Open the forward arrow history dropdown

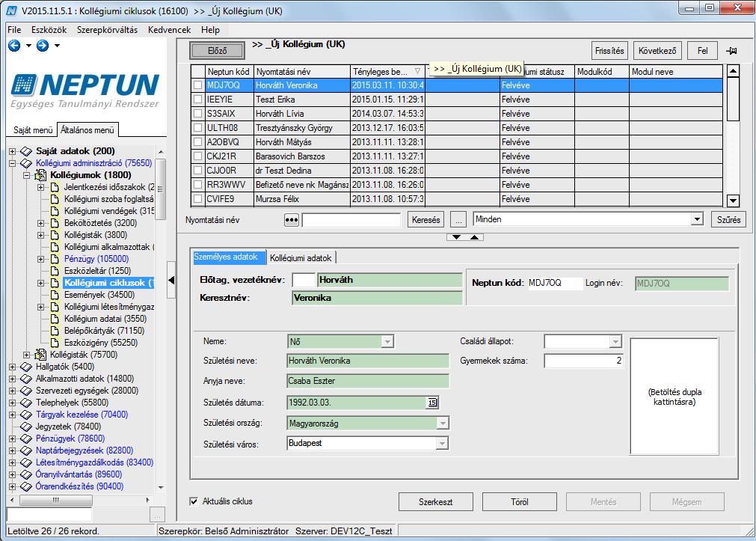[57, 46]
